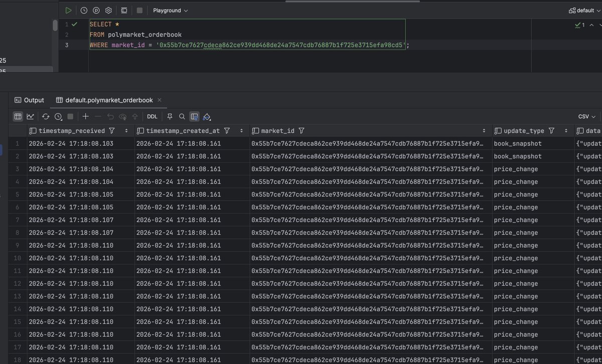Reload the result data with refresh icon
Image resolution: width=602 pixels, height=364 pixels.
click(x=46, y=116)
